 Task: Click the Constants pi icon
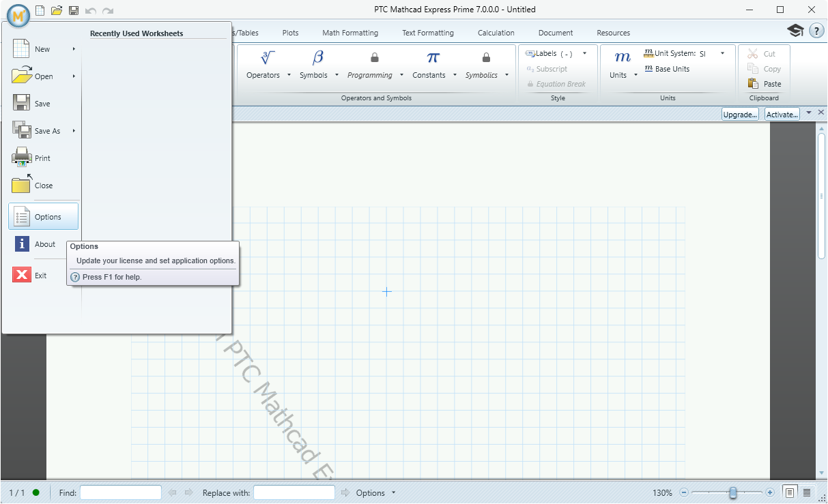point(433,57)
